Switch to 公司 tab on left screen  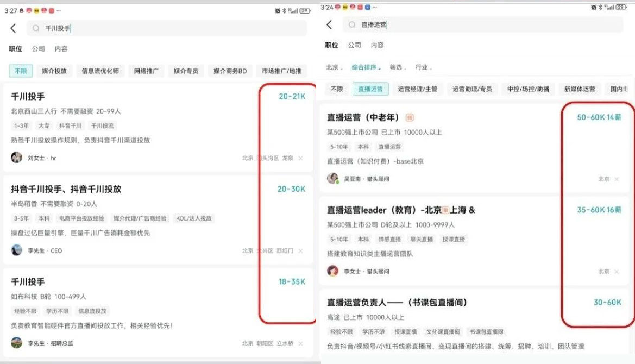coord(38,49)
